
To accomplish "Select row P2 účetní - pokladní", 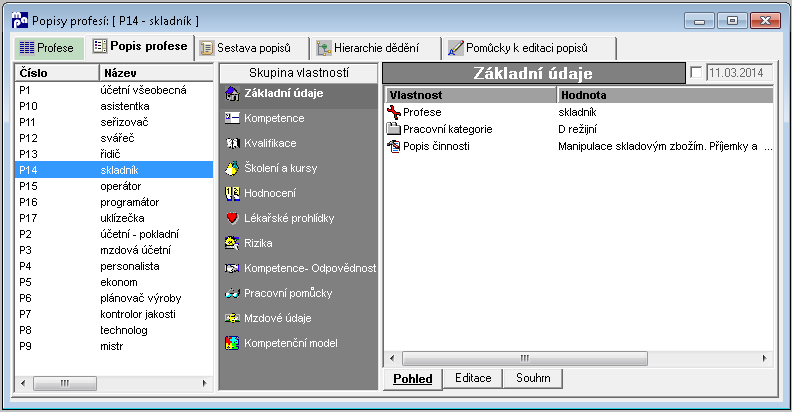I will [x=114, y=234].
